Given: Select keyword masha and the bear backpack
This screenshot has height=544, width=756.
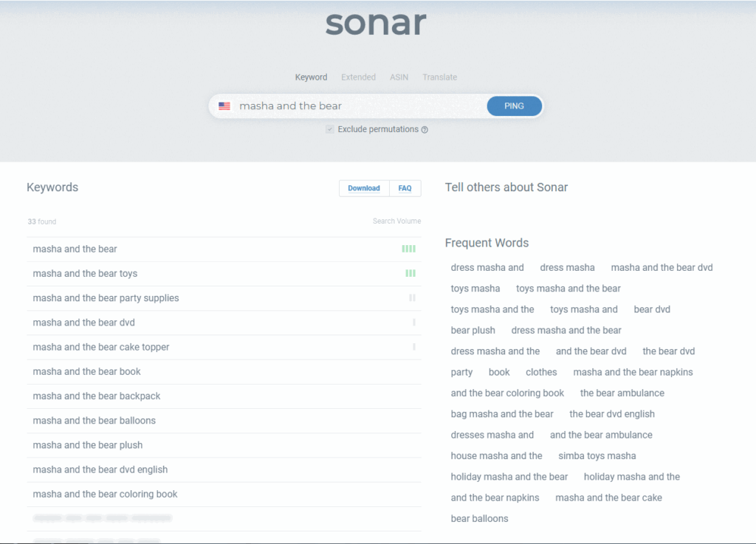Looking at the screenshot, I should [97, 396].
